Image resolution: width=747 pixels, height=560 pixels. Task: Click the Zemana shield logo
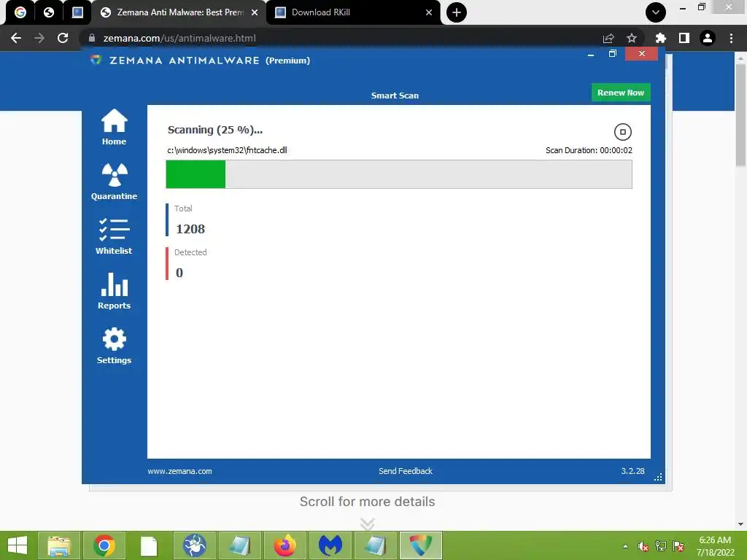96,60
